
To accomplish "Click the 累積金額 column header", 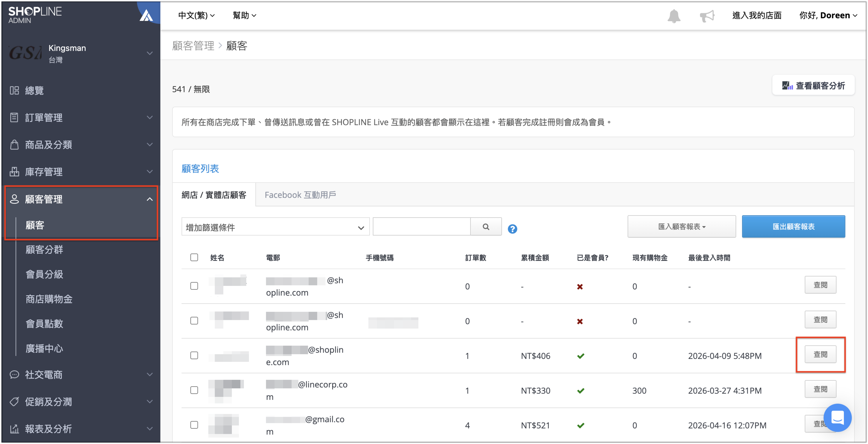I will [535, 258].
